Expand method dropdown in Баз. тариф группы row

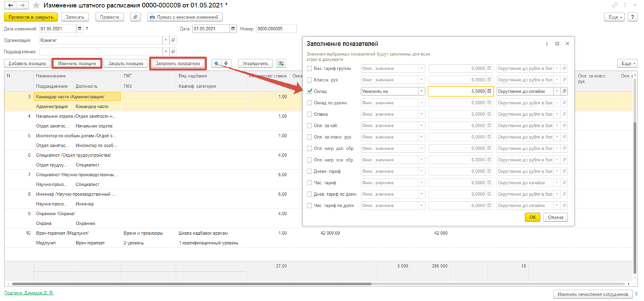coord(421,68)
